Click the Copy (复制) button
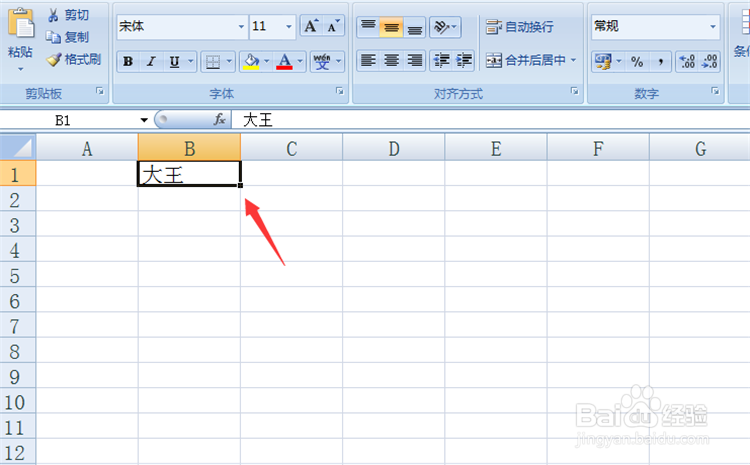This screenshot has width=750, height=465. pos(67,37)
